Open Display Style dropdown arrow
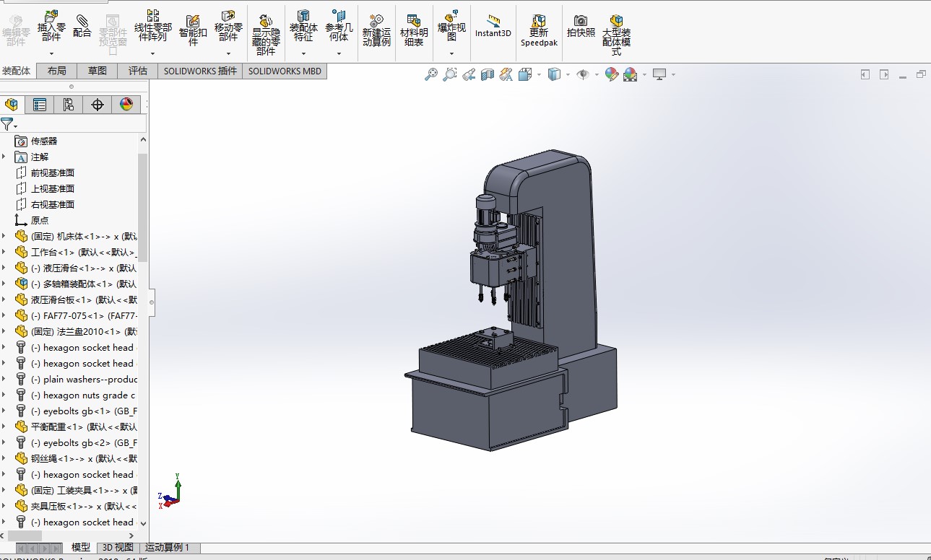 (568, 74)
